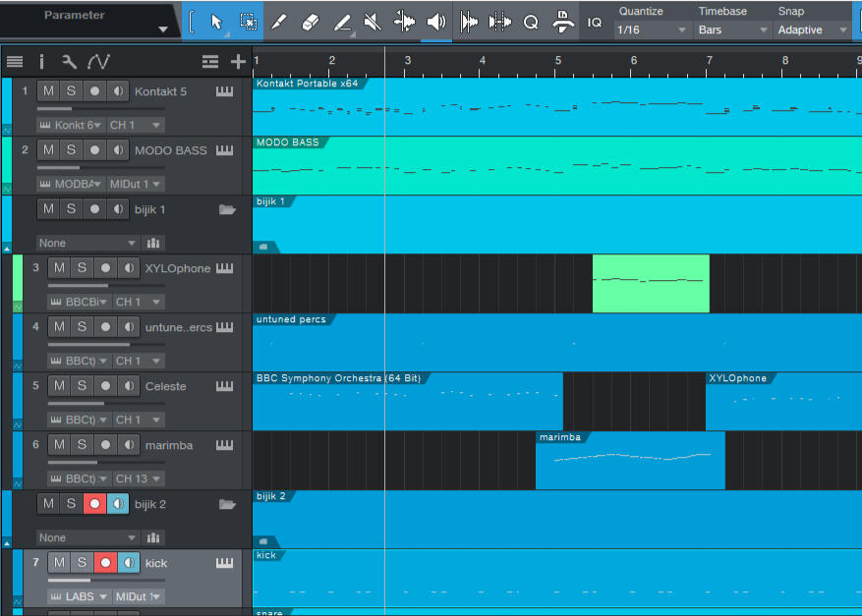
Task: Open instrument editor for Kontakt 5 track
Action: (225, 92)
